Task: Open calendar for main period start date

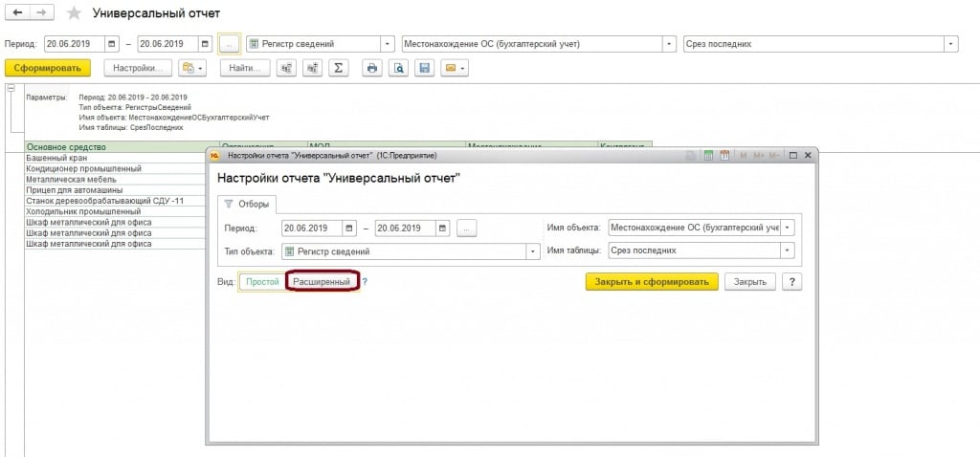Action: [112, 44]
